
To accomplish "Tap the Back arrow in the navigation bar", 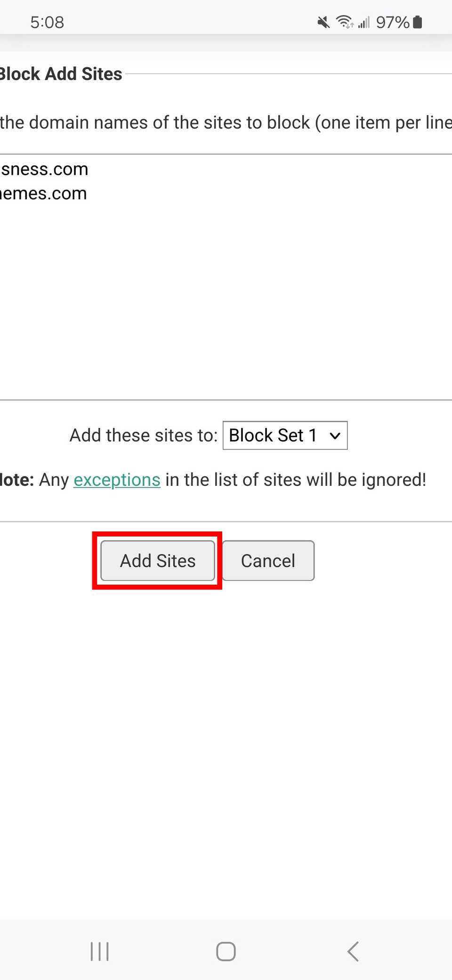I will (x=353, y=951).
